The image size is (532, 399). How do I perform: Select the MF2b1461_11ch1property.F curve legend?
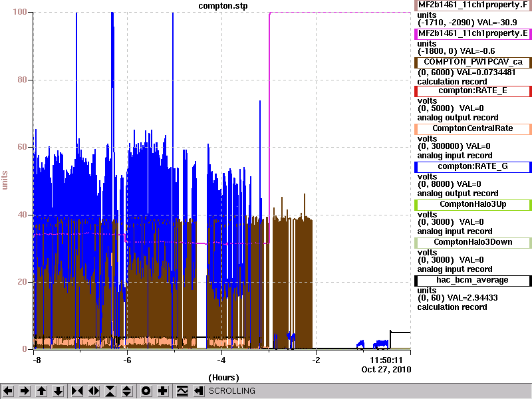[473, 5]
